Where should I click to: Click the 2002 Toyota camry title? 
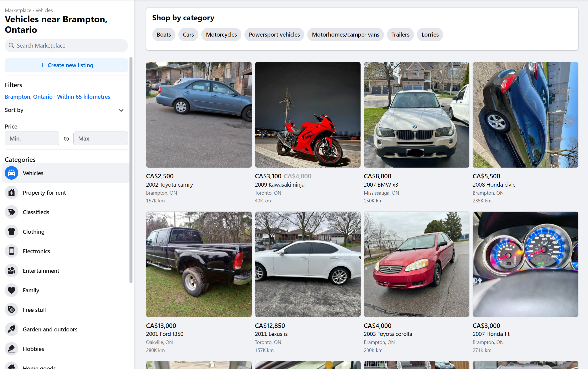point(170,185)
